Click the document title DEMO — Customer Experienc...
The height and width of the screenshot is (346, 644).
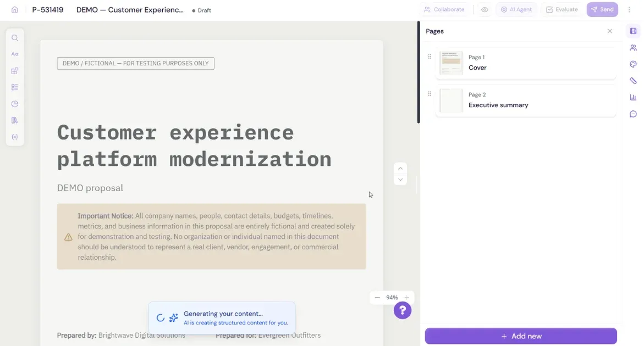click(x=130, y=10)
